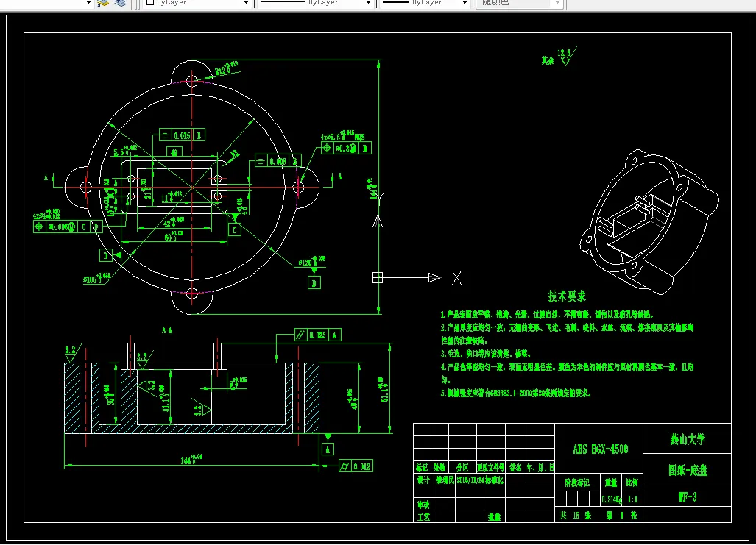756x545 pixels.
Task: Select the 1:1 scale value
Action: click(x=632, y=499)
